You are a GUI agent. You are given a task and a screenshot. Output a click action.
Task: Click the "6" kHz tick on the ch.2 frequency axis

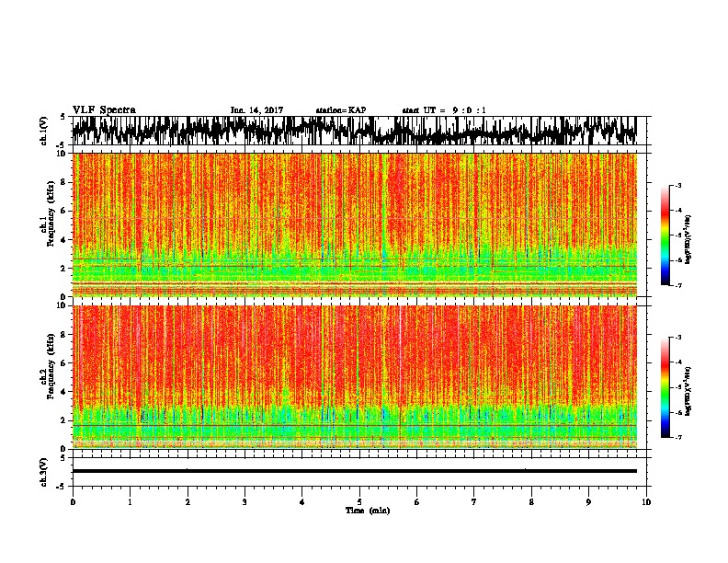(64, 362)
